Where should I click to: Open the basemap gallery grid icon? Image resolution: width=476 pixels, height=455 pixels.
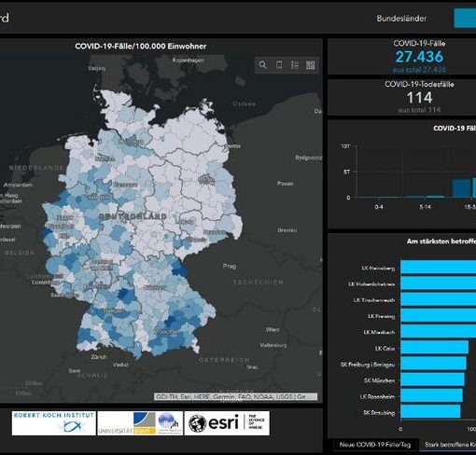pyautogui.click(x=310, y=65)
